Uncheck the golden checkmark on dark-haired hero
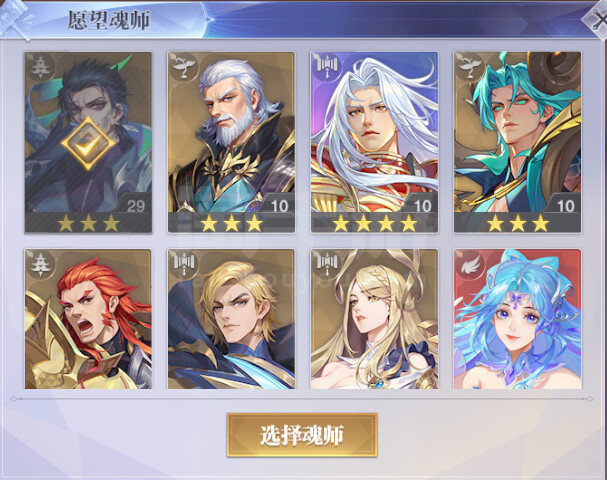The image size is (607, 480). [x=88, y=143]
